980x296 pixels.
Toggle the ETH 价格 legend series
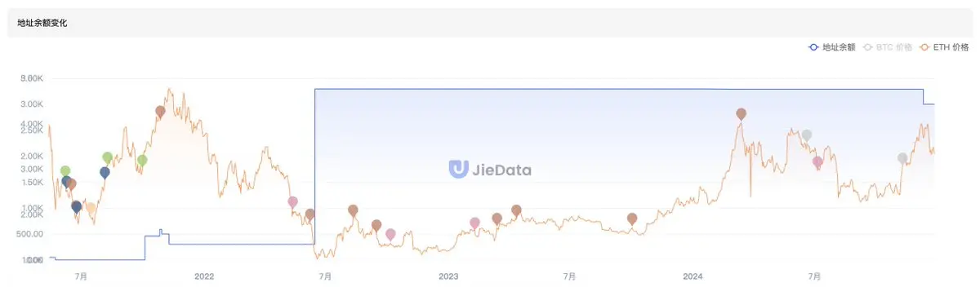click(944, 47)
